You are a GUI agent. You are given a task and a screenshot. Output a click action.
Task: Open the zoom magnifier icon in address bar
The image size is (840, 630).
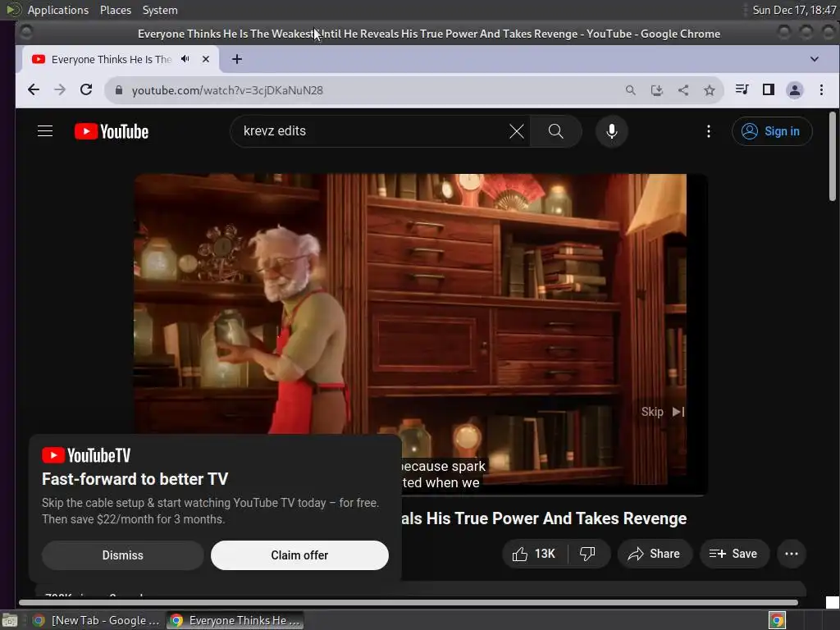631,90
